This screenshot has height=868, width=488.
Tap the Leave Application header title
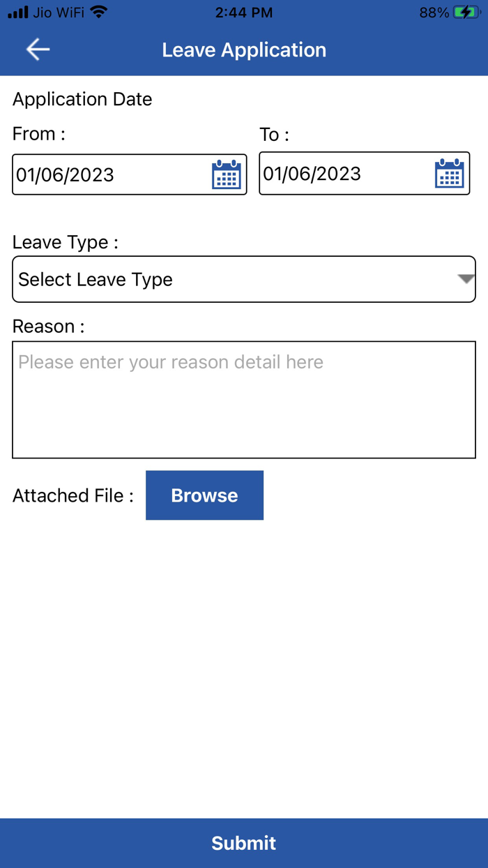244,50
